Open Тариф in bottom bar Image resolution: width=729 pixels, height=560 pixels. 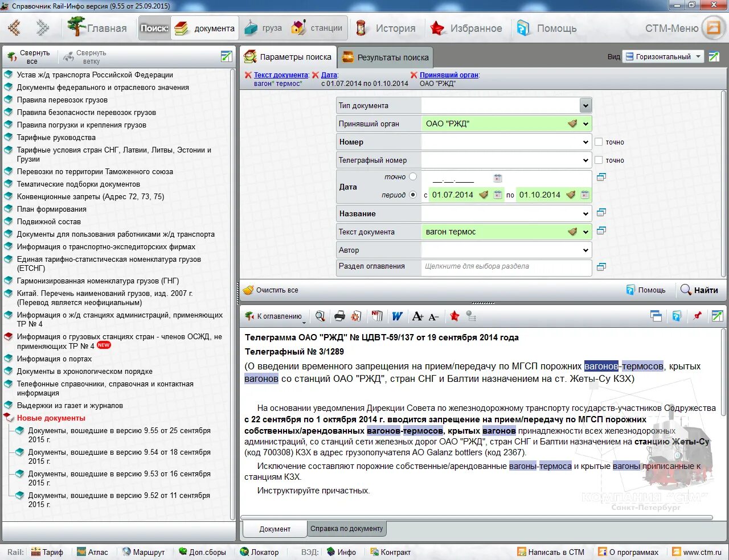pyautogui.click(x=48, y=552)
